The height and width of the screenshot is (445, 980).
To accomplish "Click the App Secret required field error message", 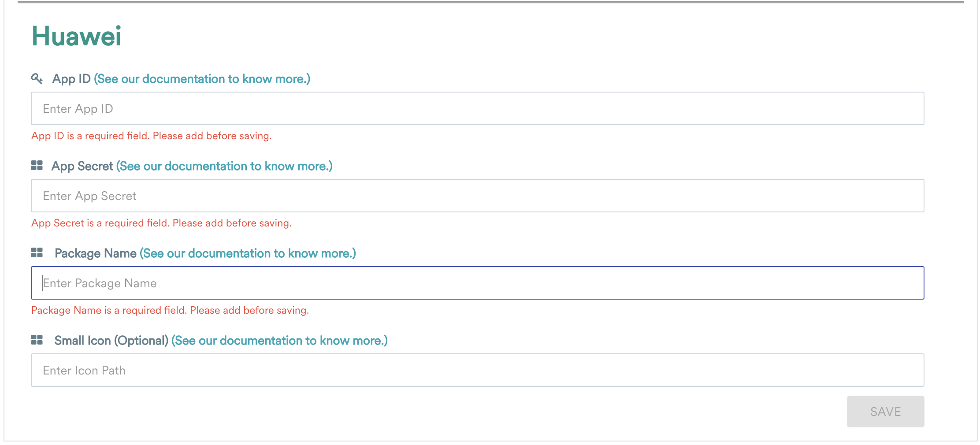I will tap(161, 223).
